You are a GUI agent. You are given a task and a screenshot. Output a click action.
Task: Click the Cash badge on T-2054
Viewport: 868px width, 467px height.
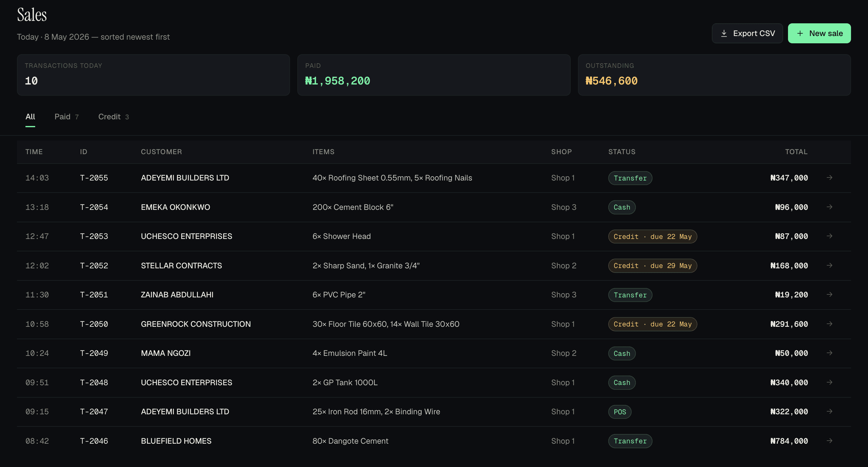(x=622, y=207)
